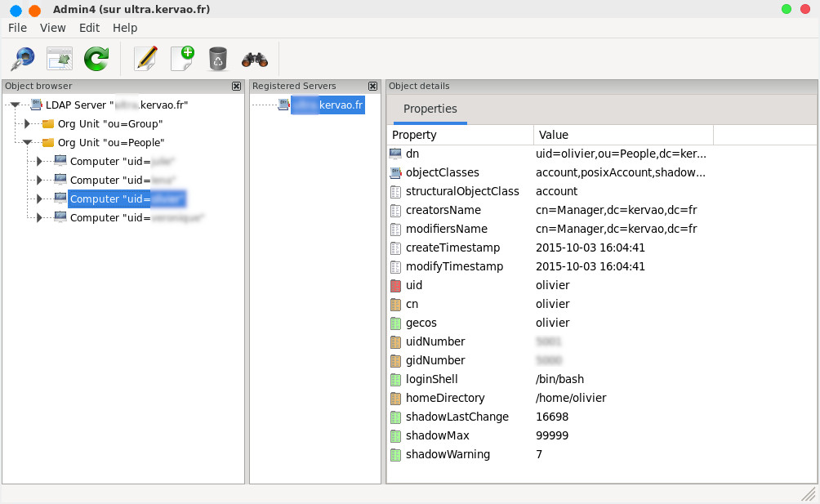Click the new object plus icon

[181, 59]
